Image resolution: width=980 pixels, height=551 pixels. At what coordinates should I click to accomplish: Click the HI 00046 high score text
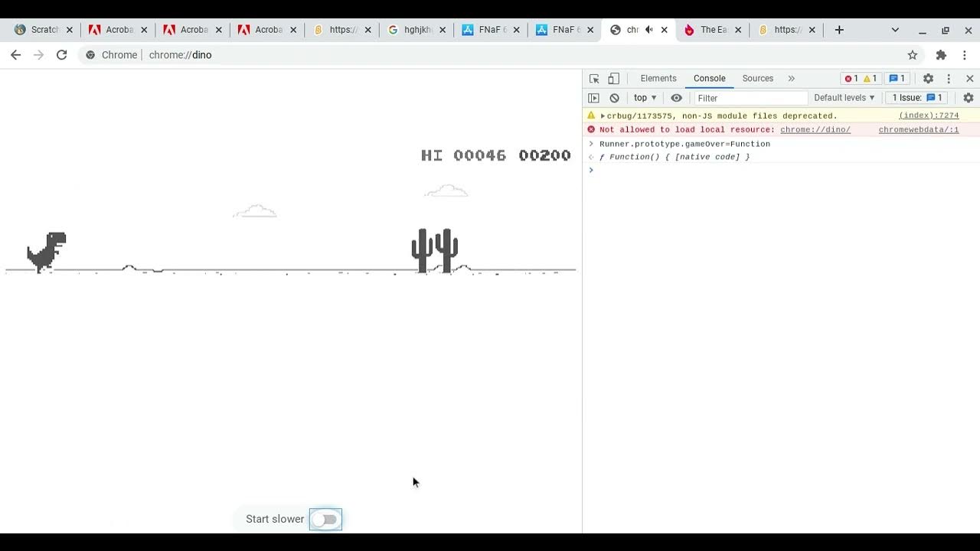pos(463,155)
